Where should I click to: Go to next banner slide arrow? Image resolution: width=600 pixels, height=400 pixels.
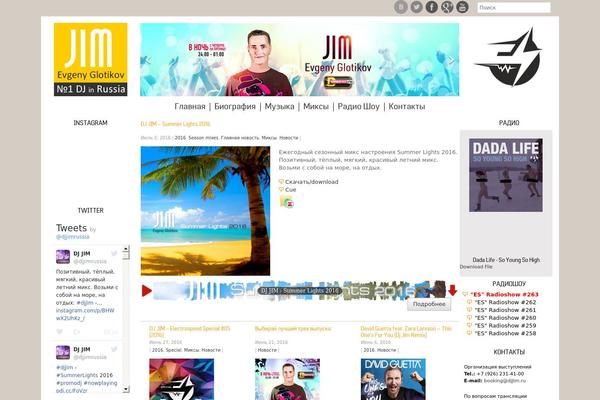[x=452, y=60]
